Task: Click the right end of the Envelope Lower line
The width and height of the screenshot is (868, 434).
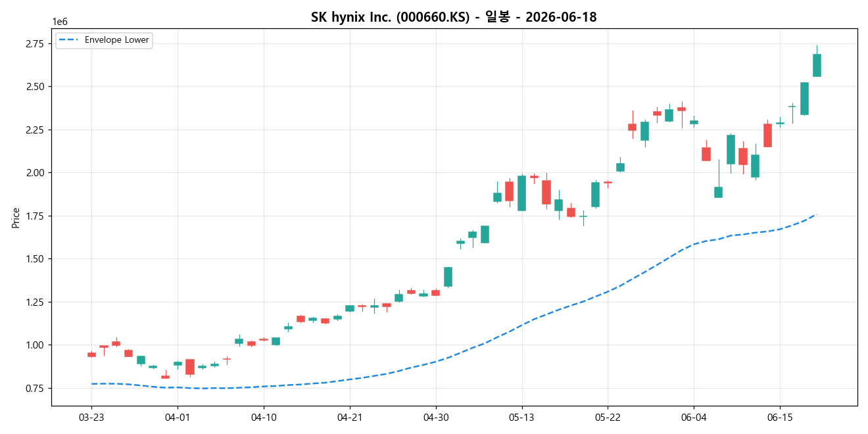Action: pyautogui.click(x=815, y=214)
